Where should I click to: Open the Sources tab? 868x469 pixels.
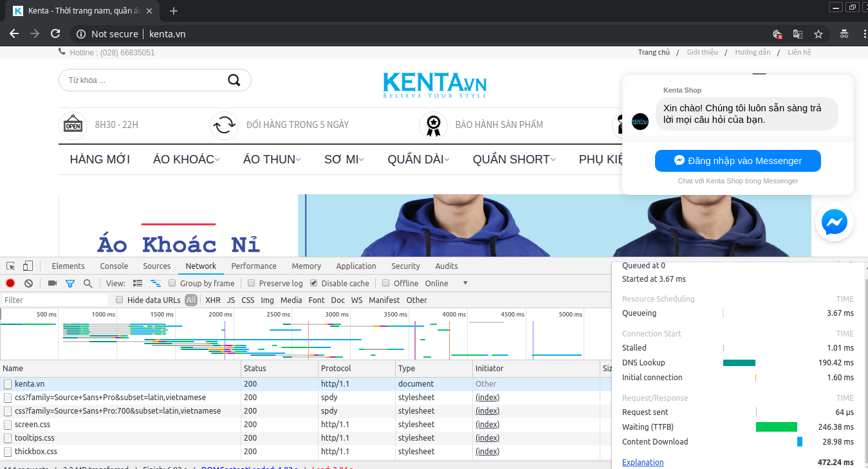(x=157, y=266)
